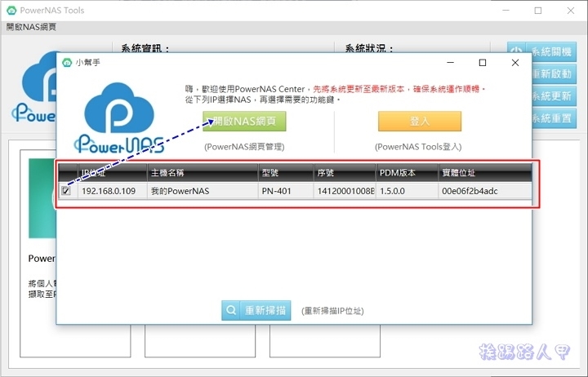Click the 主機名稱 column header

pos(201,173)
